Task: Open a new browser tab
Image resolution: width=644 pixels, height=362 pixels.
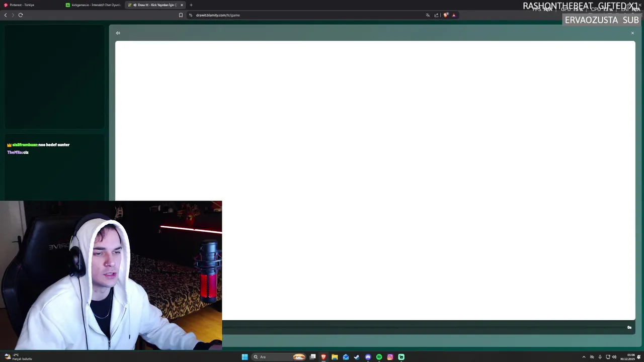Action: click(191, 5)
